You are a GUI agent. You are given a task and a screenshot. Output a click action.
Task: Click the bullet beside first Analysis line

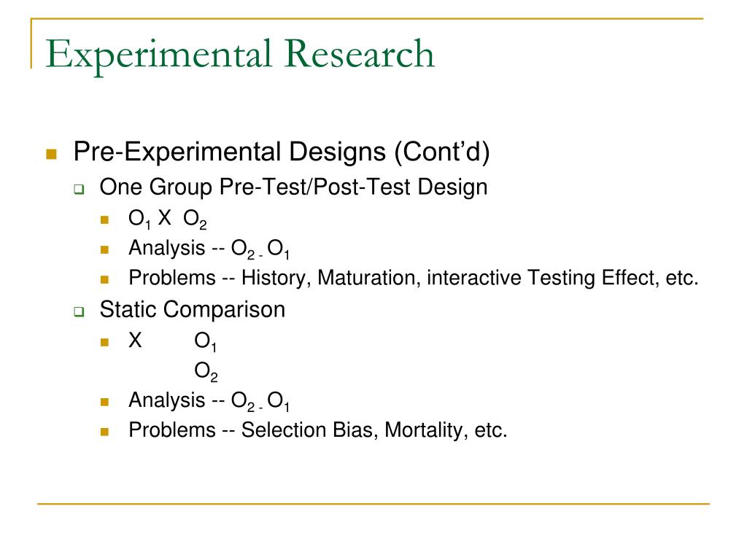(x=105, y=249)
